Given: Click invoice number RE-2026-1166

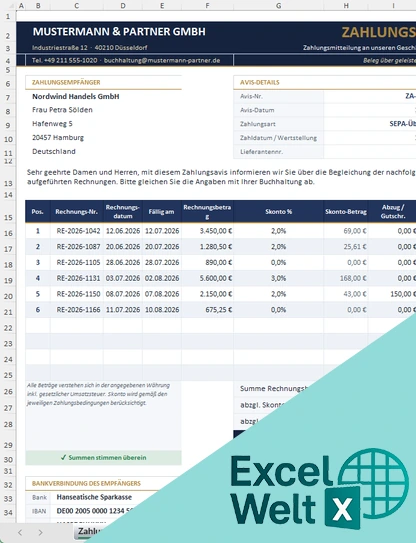Looking at the screenshot, I should pos(78,310).
